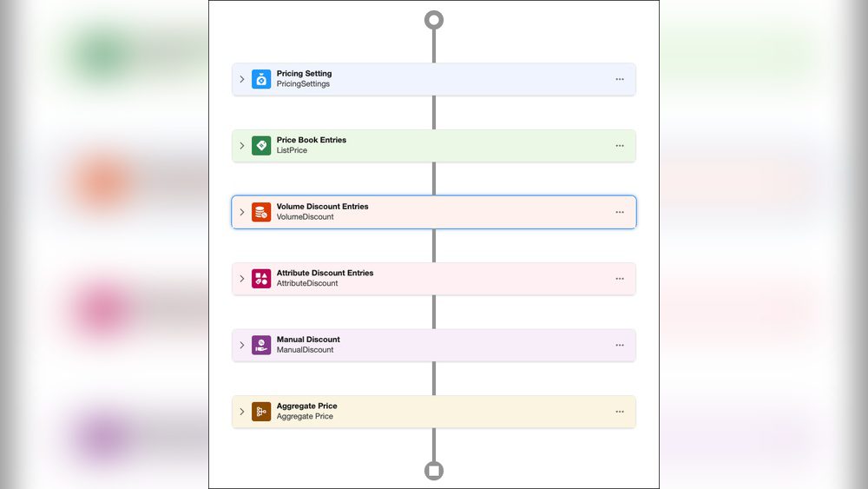Click the Aggregate Price hierarchy icon
The image size is (868, 489).
(x=261, y=412)
